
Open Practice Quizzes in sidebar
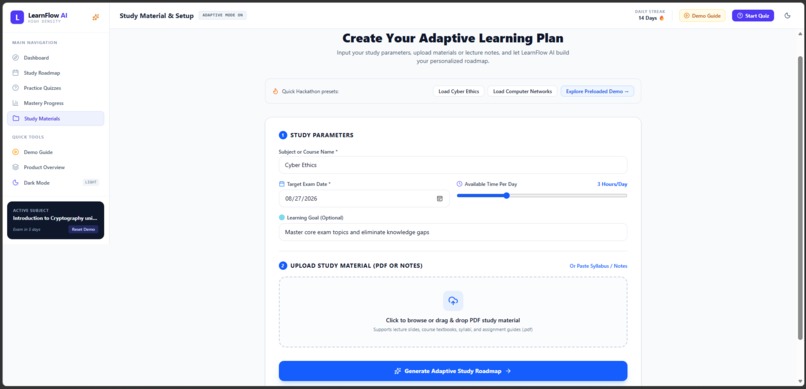point(56,88)
